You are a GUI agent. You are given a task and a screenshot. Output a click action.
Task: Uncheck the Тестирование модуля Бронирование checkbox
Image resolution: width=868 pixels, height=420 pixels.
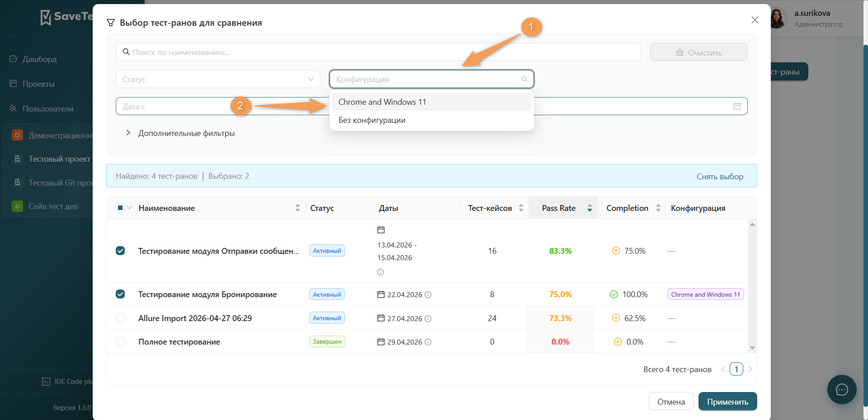coord(120,294)
